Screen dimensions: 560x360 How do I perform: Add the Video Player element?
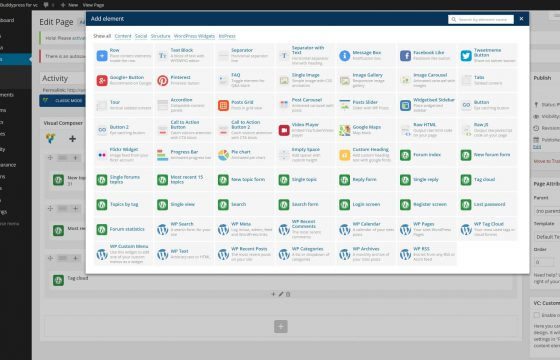coord(306,130)
